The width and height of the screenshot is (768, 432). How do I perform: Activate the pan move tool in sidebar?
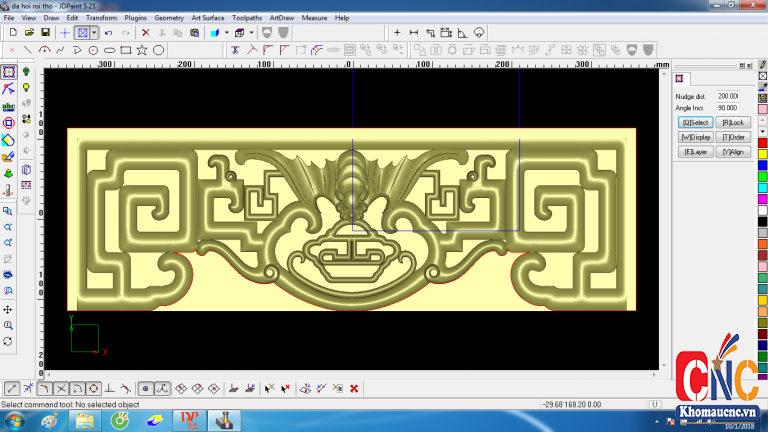tap(8, 310)
